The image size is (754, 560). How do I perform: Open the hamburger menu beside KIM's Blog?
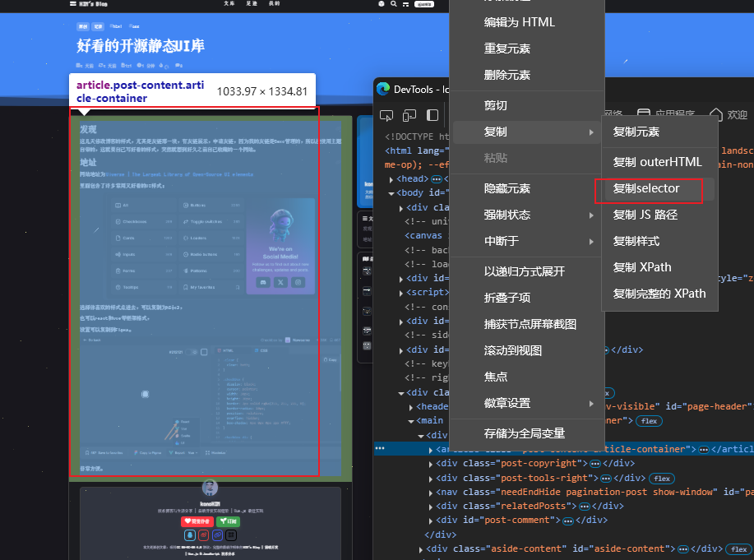[73, 3]
